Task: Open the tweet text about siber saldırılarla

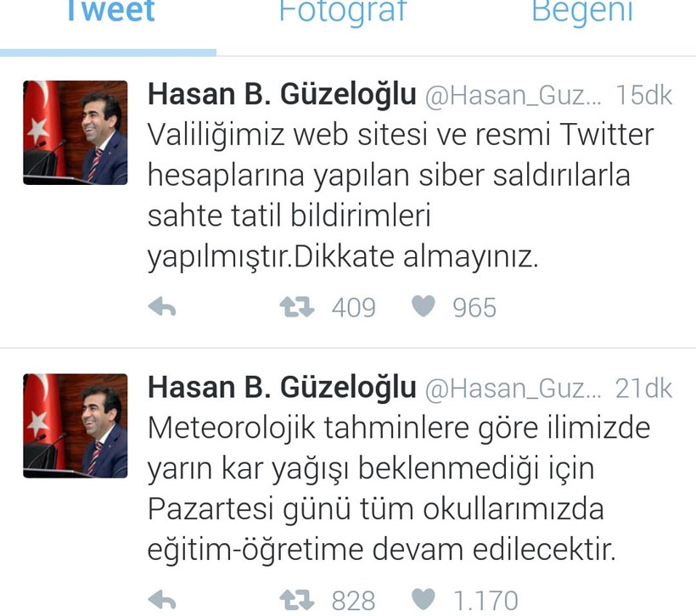Action: coord(401,196)
